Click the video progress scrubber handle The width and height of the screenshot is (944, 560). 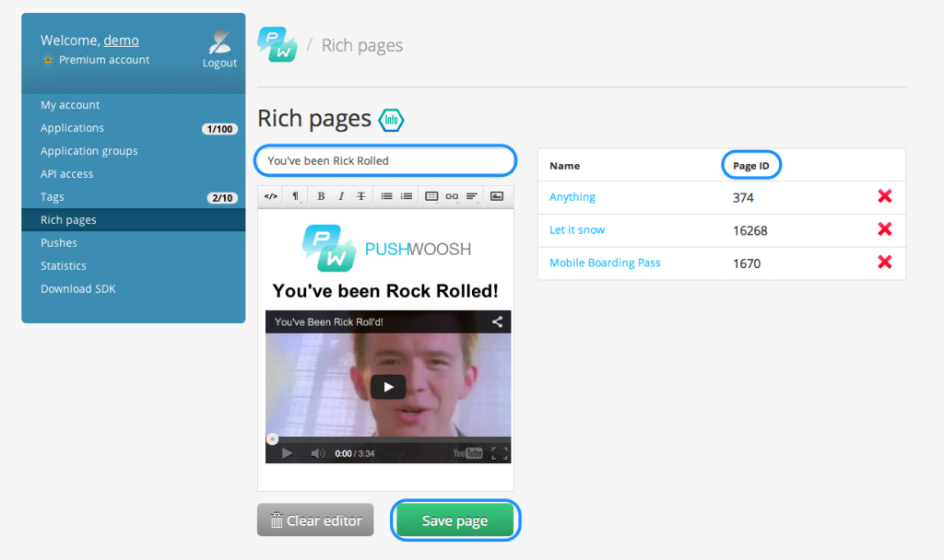(x=272, y=439)
